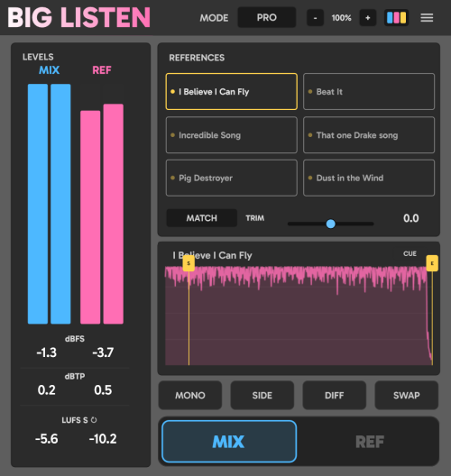The height and width of the screenshot is (476, 451).
Task: Switch listening to REF
Action: click(370, 442)
